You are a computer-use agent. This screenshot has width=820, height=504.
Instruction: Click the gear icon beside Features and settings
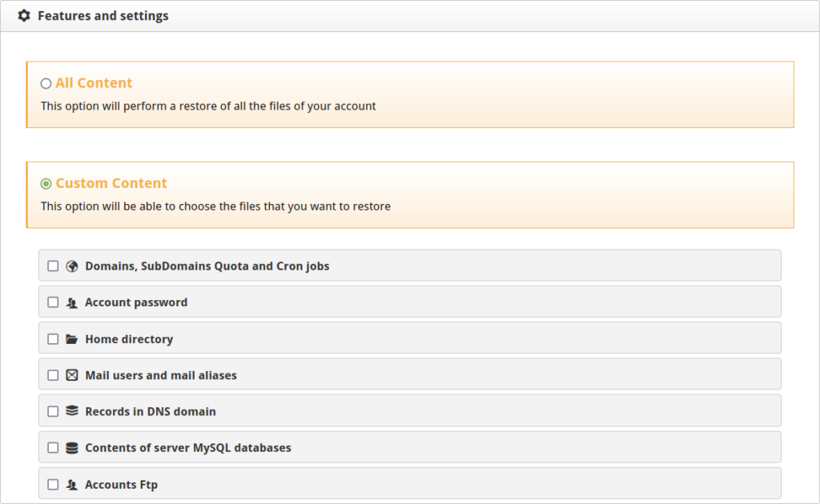(x=24, y=16)
